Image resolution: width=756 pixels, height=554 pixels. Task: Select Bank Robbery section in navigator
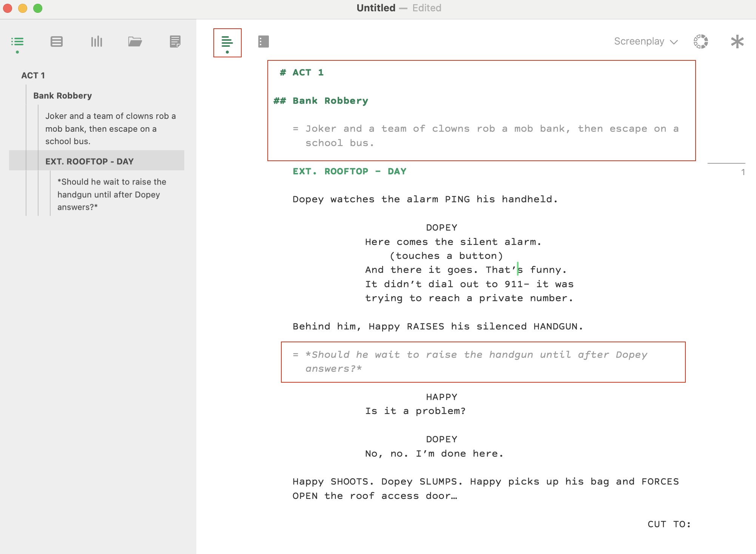[x=63, y=96]
